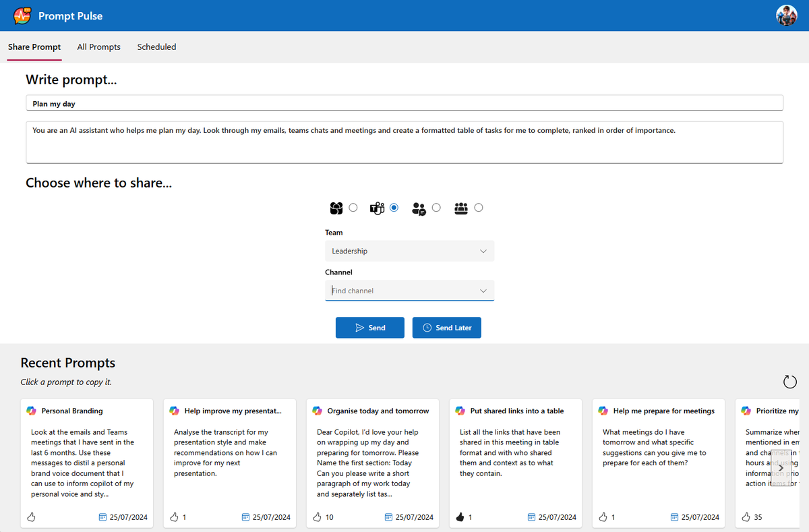Click the Prompt Pulse app logo

(x=22, y=15)
